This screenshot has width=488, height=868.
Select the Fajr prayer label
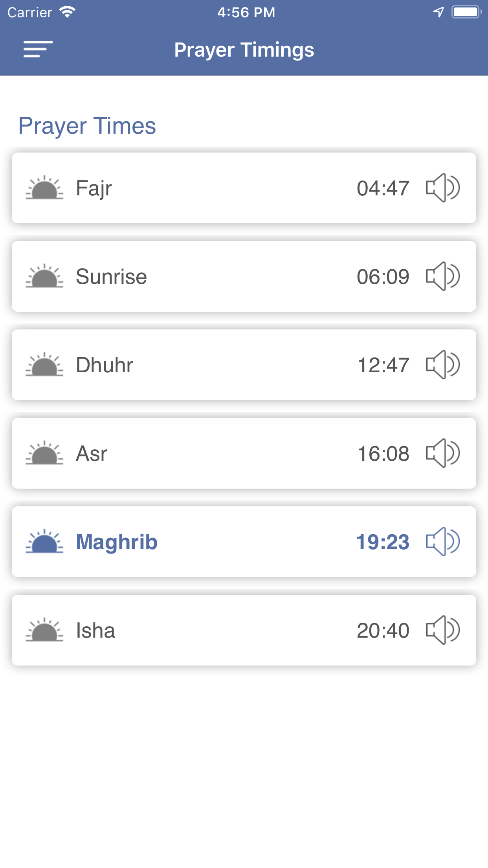click(x=94, y=188)
